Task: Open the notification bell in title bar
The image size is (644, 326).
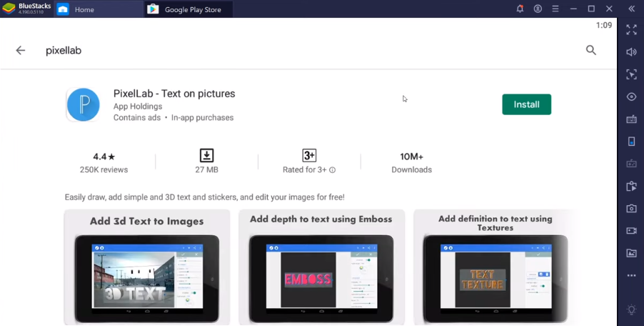Action: coord(520,9)
